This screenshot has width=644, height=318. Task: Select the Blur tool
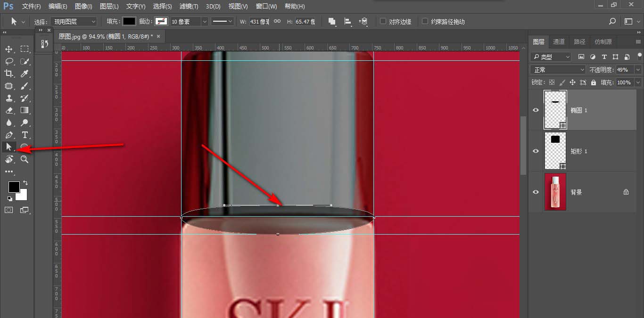point(8,122)
